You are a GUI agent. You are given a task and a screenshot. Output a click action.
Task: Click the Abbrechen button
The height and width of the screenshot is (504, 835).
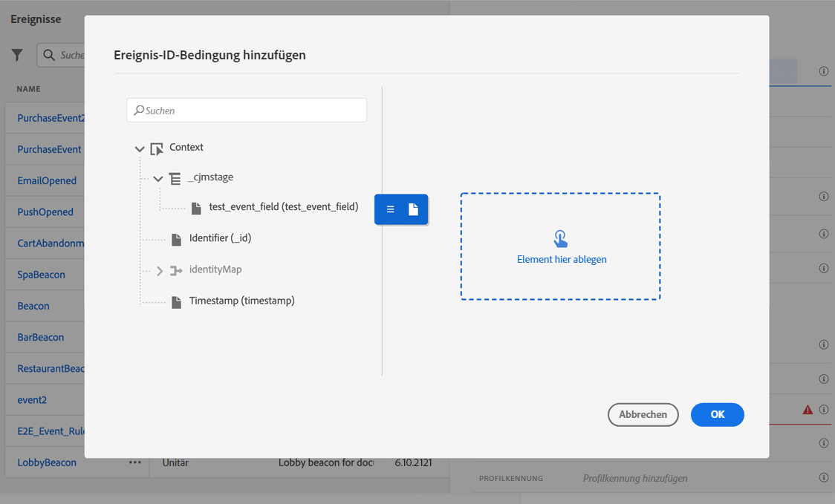click(643, 415)
